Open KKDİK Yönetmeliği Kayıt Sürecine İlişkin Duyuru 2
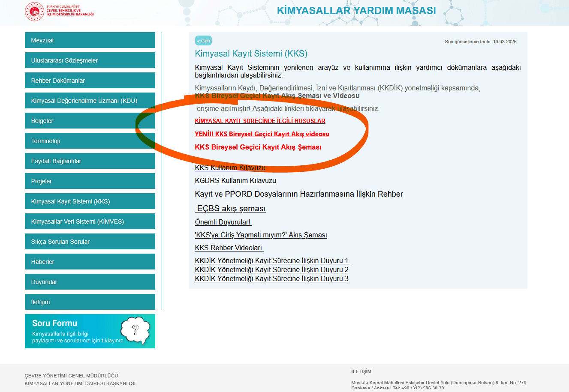The width and height of the screenshot is (569, 392). tap(272, 269)
